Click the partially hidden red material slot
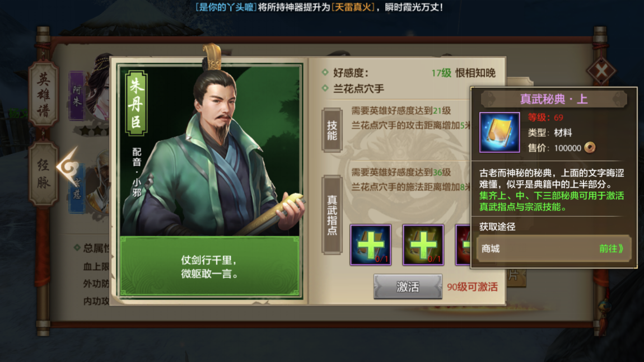 tap(463, 245)
